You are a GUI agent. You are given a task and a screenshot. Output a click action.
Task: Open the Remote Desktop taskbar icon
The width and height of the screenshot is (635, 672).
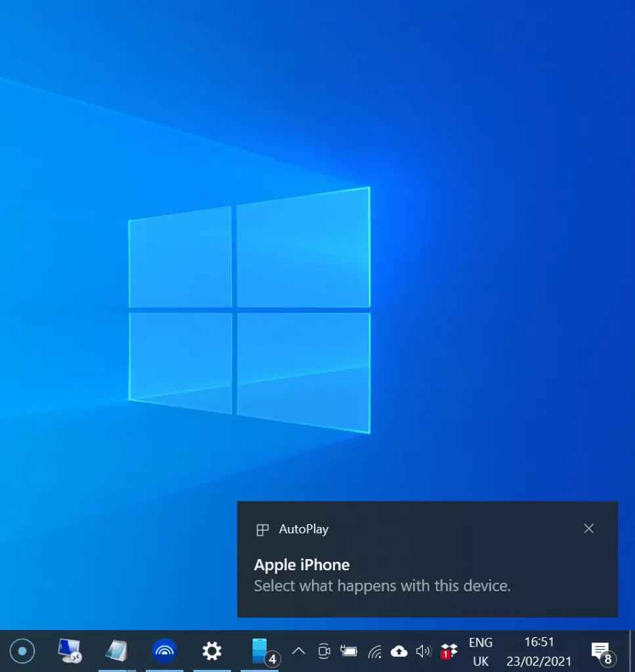(x=69, y=651)
